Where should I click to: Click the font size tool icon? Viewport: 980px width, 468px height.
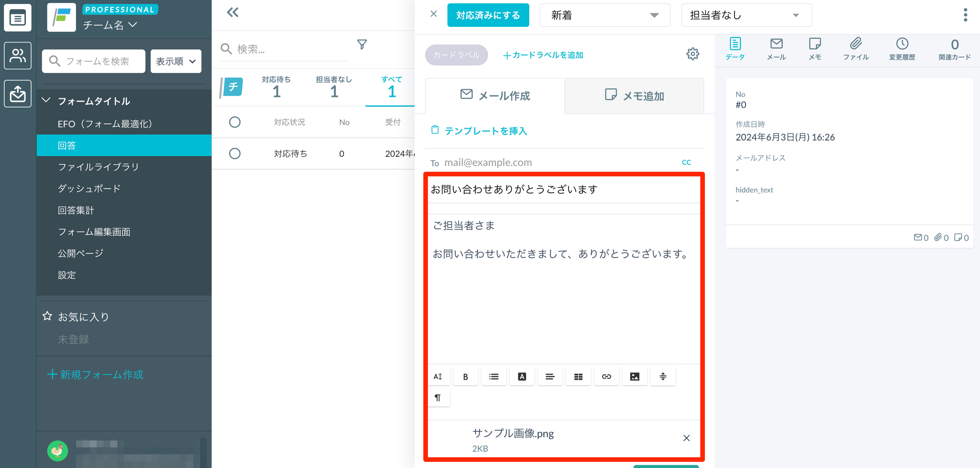click(x=438, y=377)
